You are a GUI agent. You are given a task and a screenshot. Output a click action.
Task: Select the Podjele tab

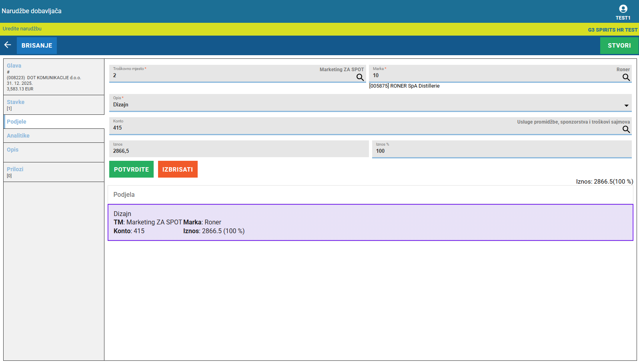[16, 122]
